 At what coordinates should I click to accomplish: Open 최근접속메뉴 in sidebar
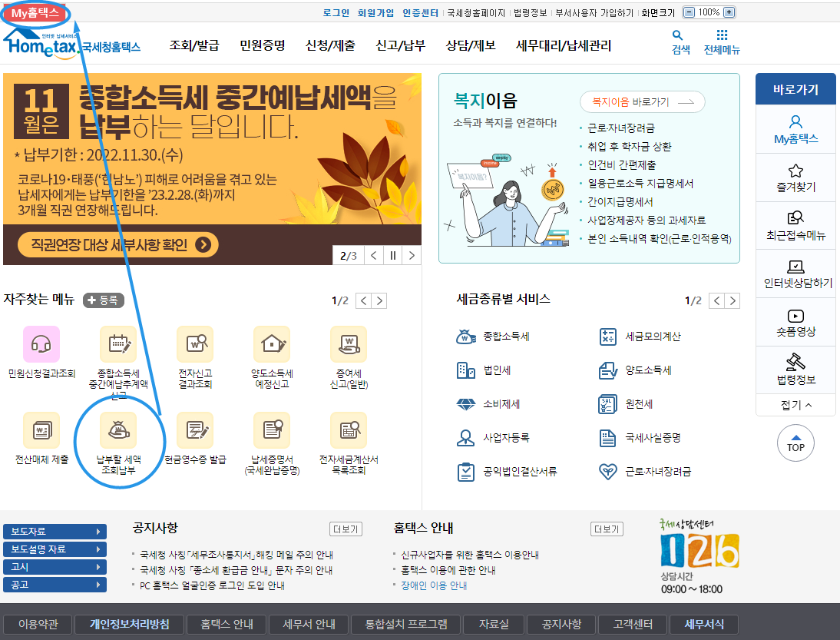tap(796, 226)
